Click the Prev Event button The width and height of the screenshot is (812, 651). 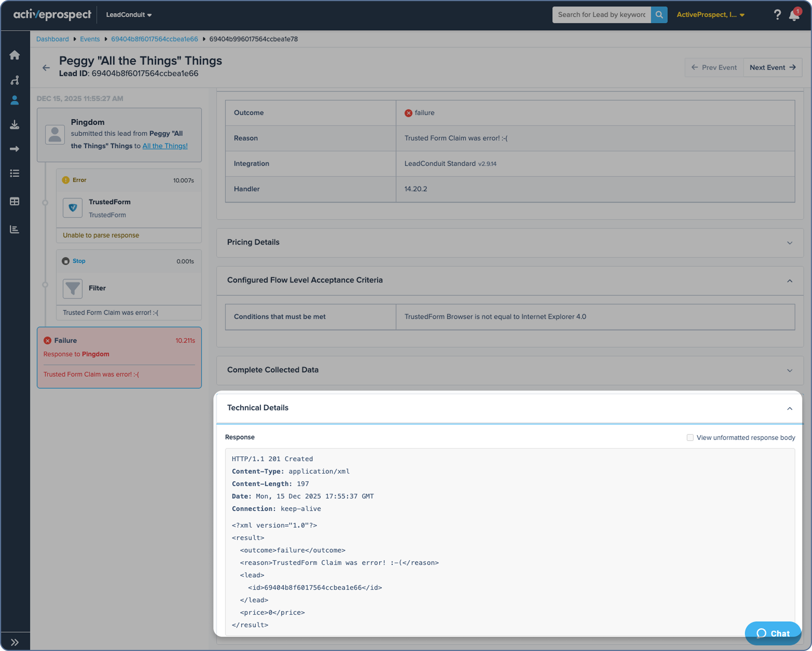(714, 67)
